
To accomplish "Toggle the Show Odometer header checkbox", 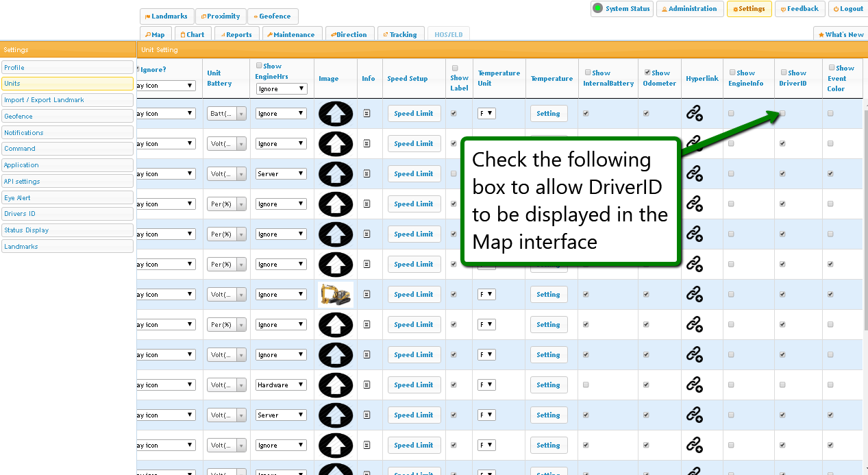I will [647, 72].
